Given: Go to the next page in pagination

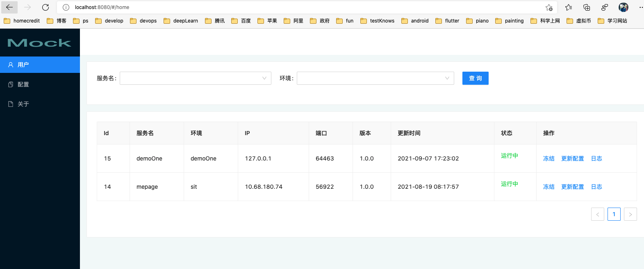Looking at the screenshot, I should (x=630, y=214).
